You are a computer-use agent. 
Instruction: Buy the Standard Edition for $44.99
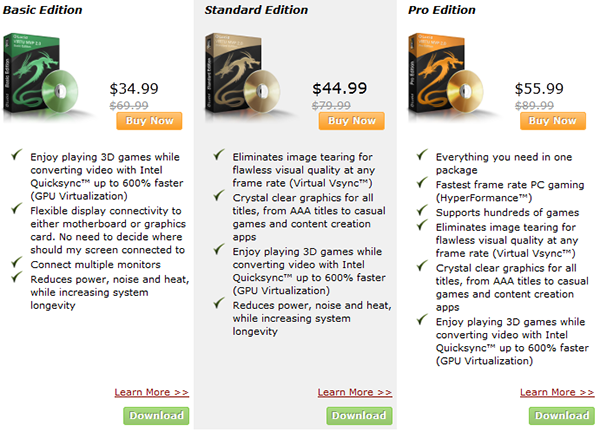[352, 121]
